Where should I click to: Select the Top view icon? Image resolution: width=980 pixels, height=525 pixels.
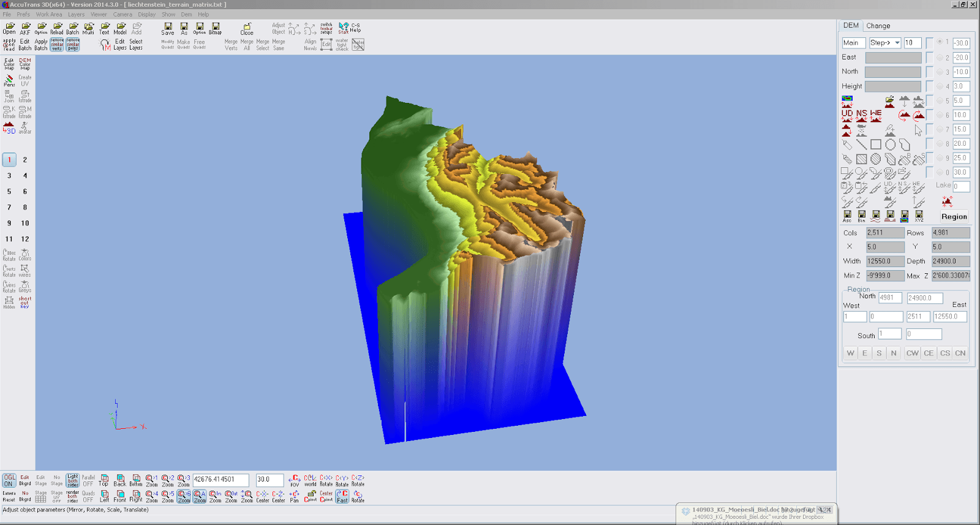pos(104,480)
